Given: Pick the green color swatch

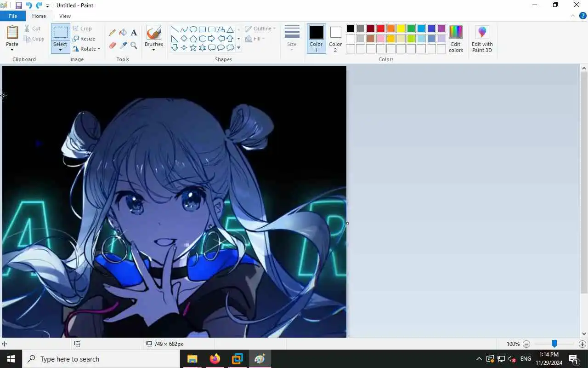Looking at the screenshot, I should 411,29.
